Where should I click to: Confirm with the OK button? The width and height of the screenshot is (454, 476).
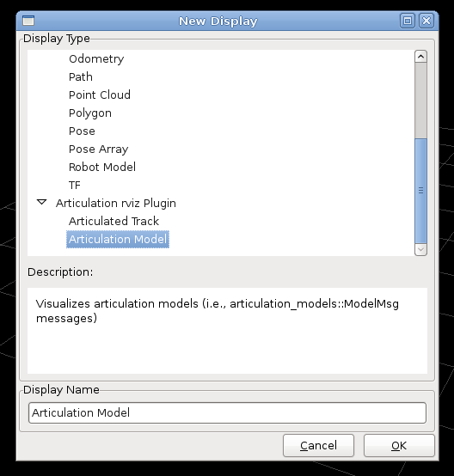[399, 445]
